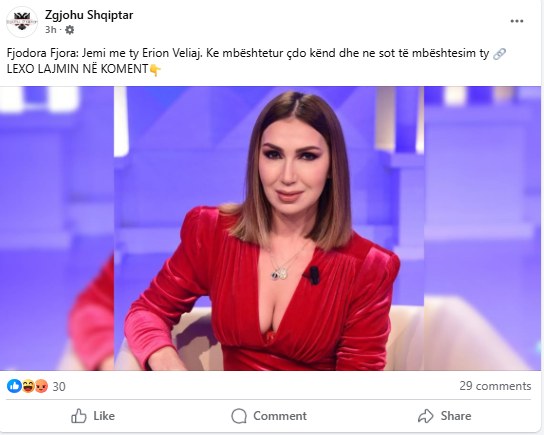Click the blue thumbs-up reaction icon
The image size is (544, 435).
(14, 386)
